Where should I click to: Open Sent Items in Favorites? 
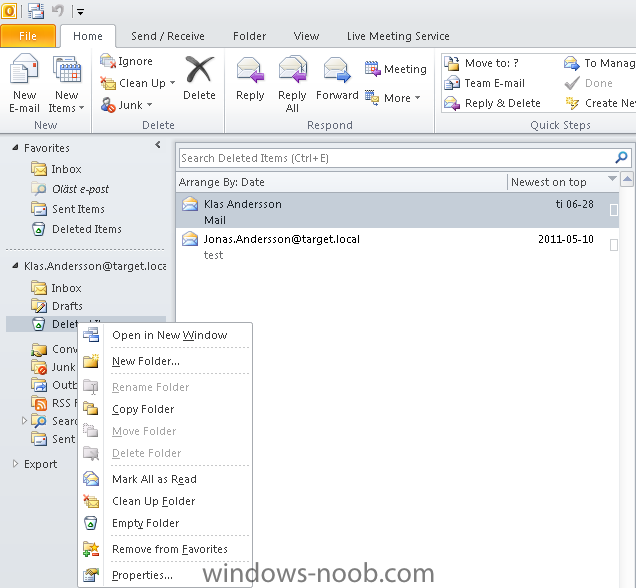tap(68, 209)
